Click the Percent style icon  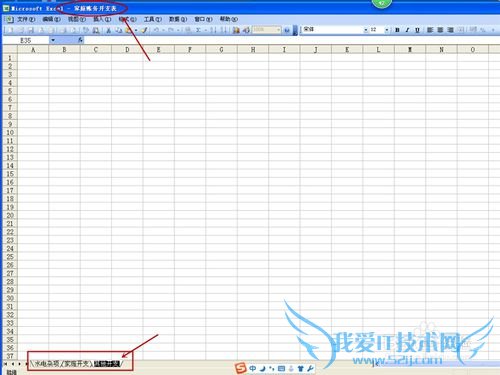click(483, 30)
